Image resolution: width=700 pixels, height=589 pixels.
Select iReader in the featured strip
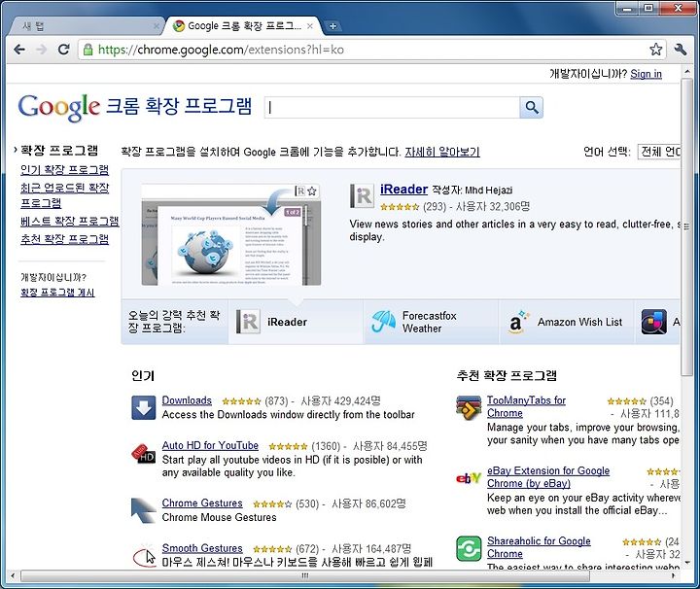[296, 322]
